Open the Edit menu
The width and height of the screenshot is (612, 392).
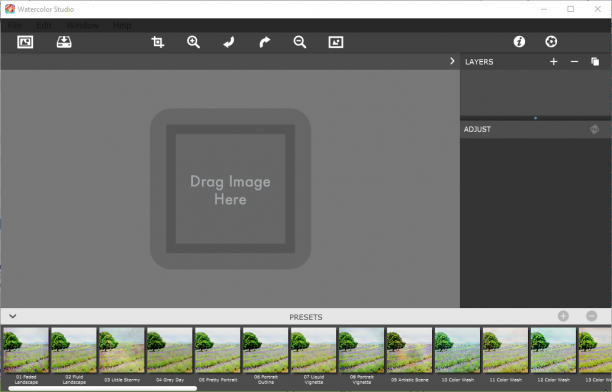[x=44, y=25]
